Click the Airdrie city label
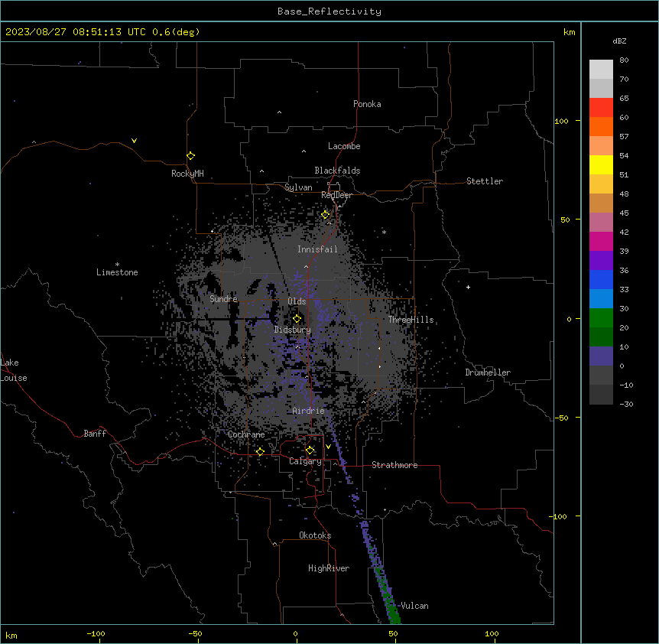 308,411
